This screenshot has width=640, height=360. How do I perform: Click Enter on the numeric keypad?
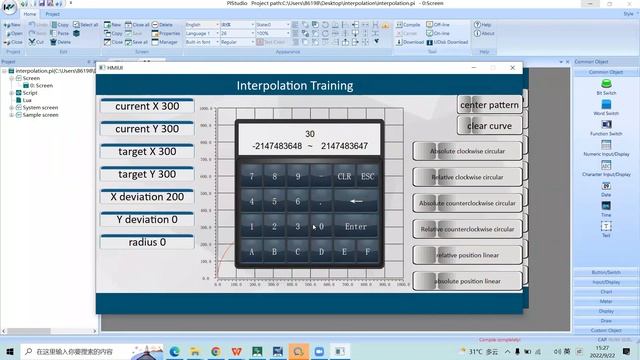356,227
